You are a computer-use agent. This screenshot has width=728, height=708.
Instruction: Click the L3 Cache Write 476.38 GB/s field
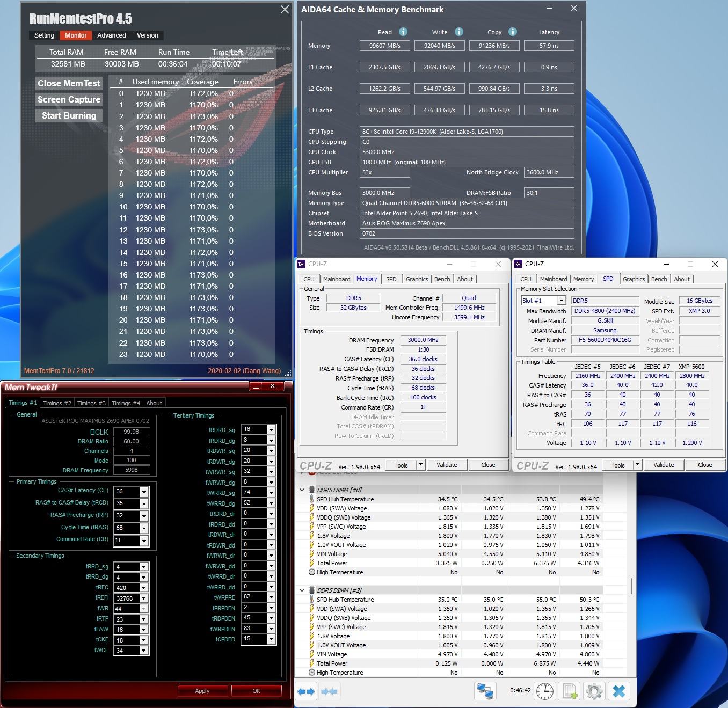pos(440,110)
